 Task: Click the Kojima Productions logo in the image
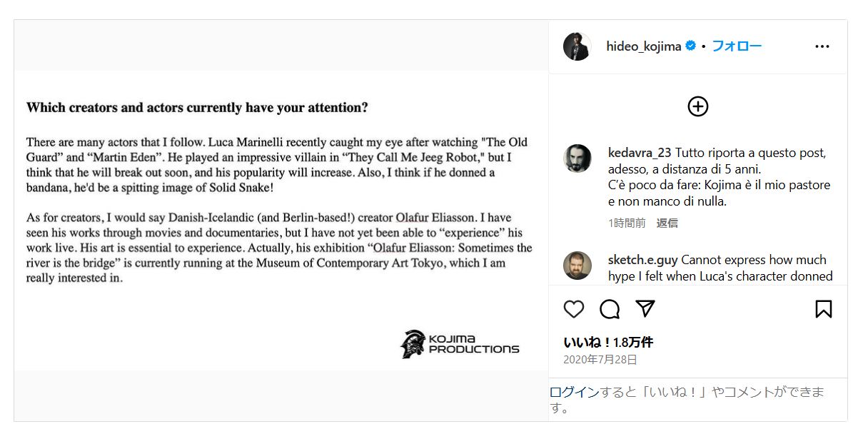pos(460,345)
